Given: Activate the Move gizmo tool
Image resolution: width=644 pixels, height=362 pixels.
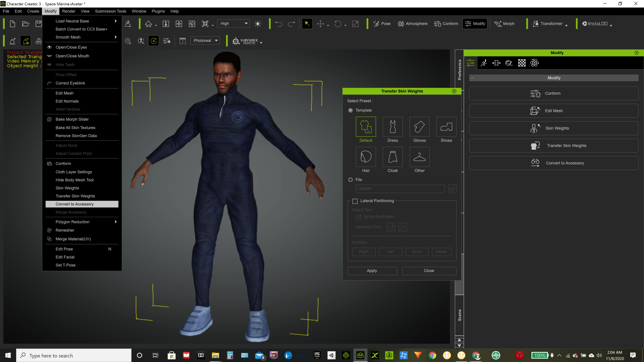Looking at the screenshot, I should (320, 24).
